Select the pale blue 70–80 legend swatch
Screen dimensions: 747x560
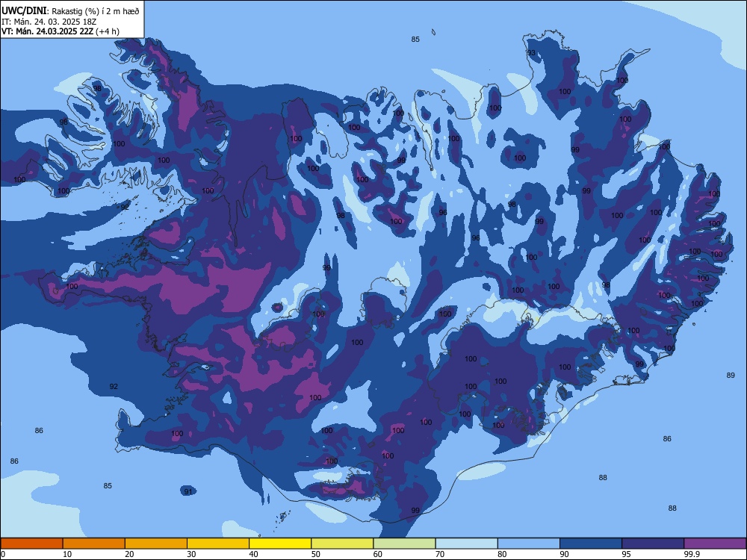point(466,544)
